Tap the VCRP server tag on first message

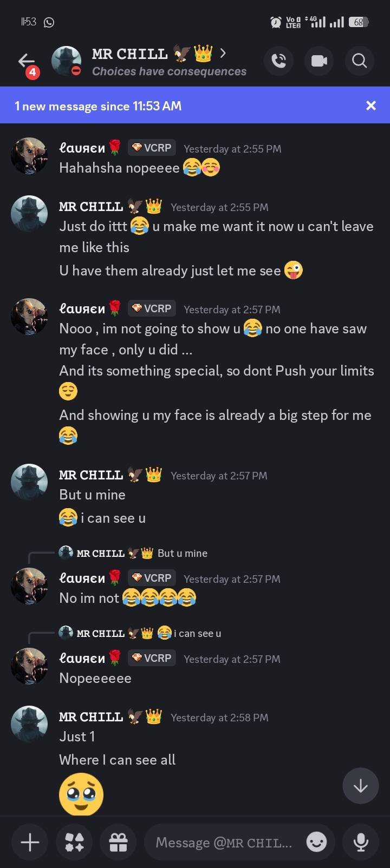(152, 148)
